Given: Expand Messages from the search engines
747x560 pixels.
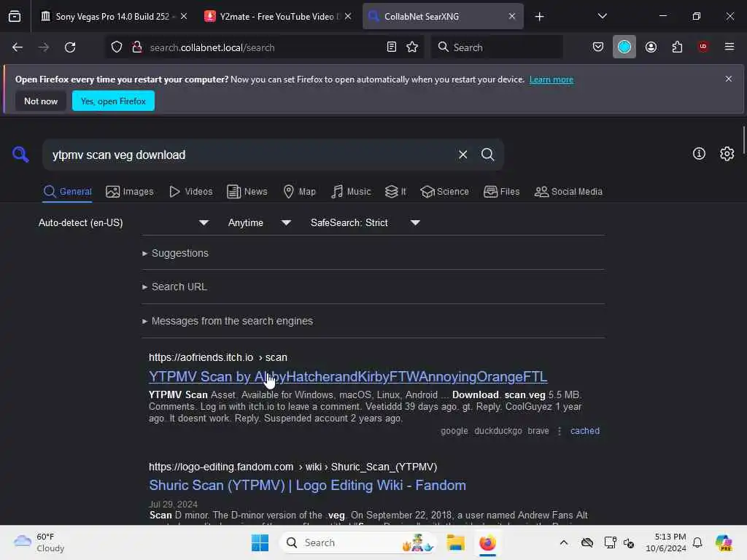Looking at the screenshot, I should coord(228,321).
